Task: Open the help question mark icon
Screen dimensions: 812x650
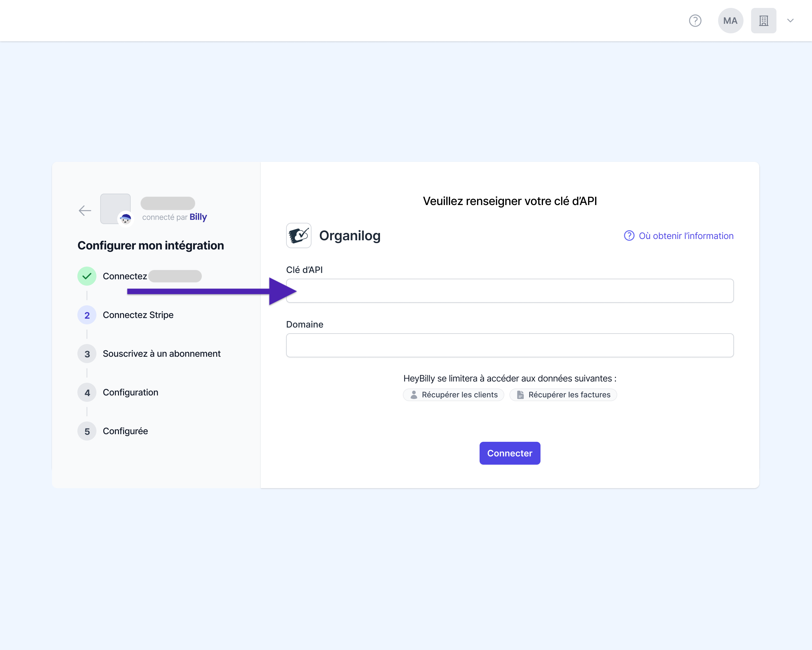Action: [x=695, y=21]
